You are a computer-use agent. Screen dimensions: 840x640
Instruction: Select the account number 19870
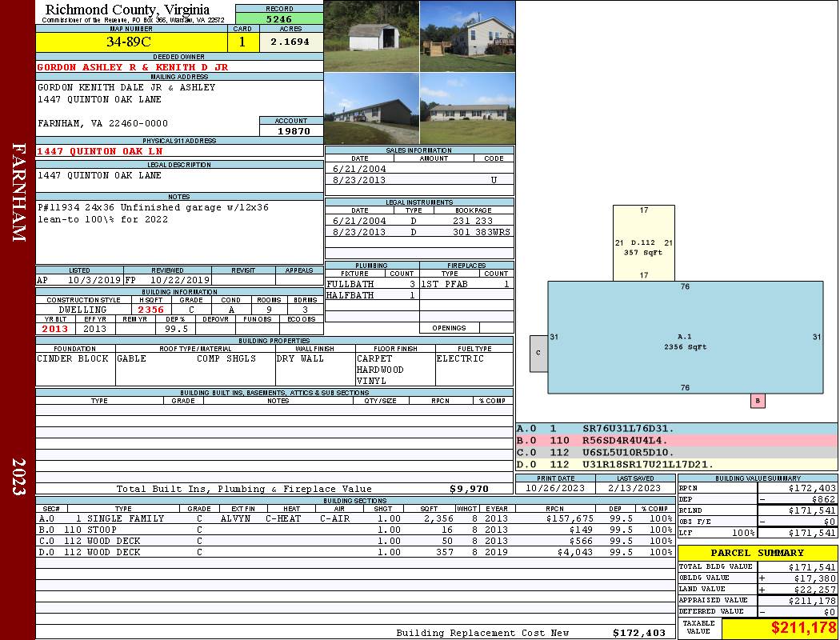[x=291, y=130]
